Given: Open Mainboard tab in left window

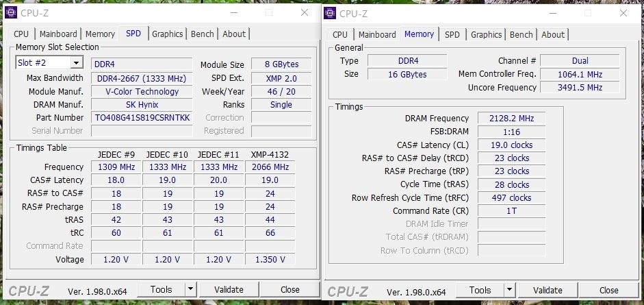Looking at the screenshot, I should tap(58, 34).
